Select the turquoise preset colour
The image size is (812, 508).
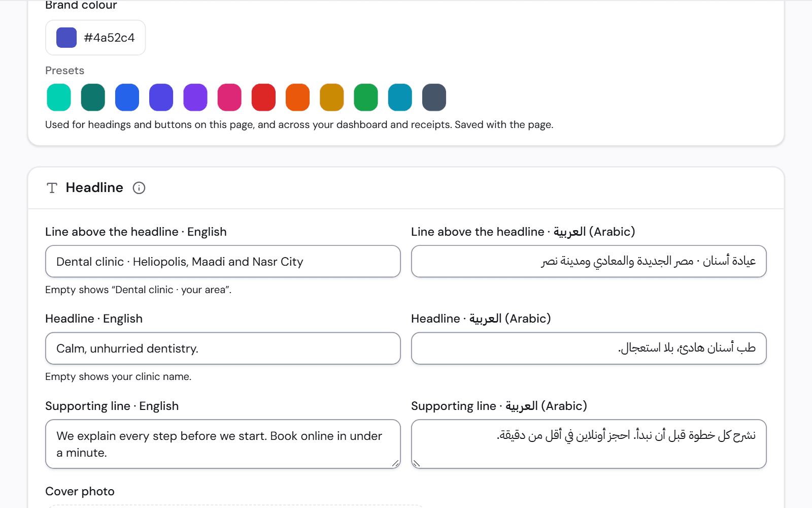coord(59,97)
